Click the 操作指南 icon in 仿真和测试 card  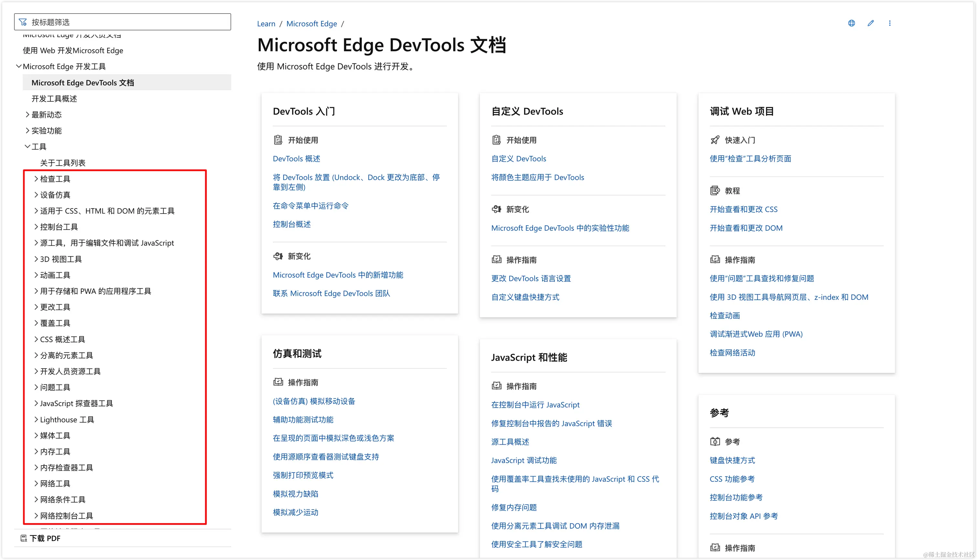278,382
